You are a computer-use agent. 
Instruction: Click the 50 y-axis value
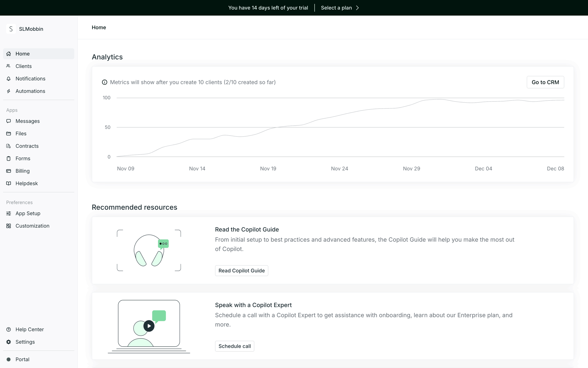[107, 127]
